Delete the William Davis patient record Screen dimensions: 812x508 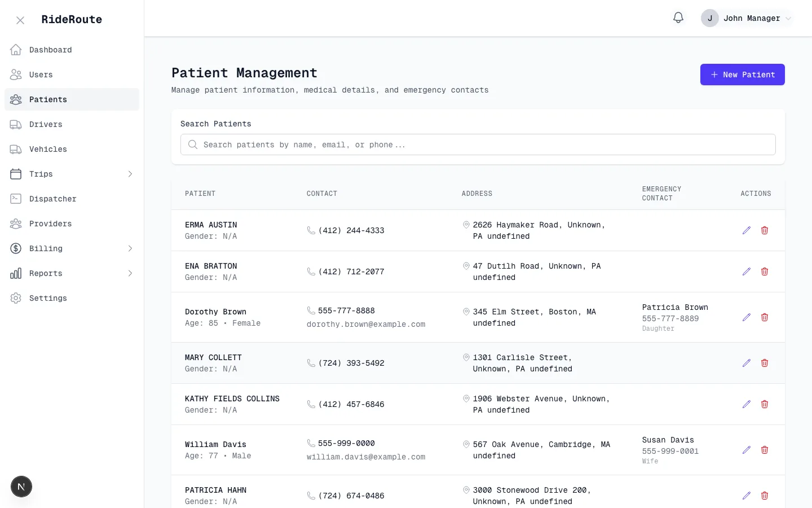[x=765, y=450]
